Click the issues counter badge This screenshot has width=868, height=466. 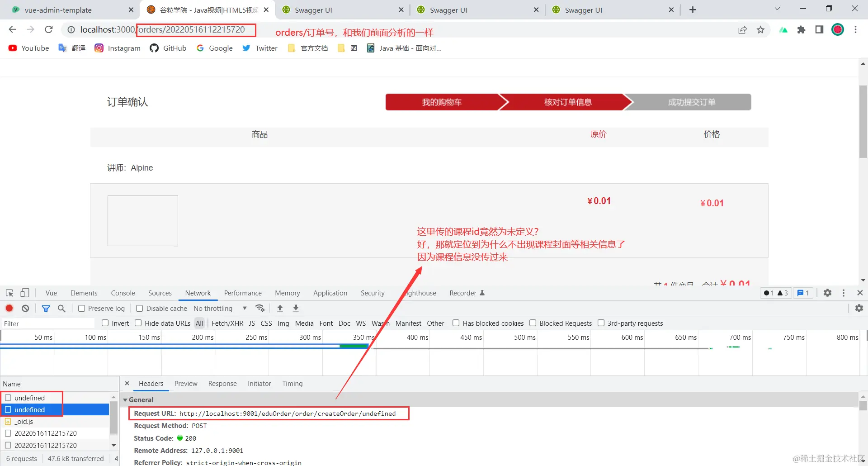coord(803,293)
